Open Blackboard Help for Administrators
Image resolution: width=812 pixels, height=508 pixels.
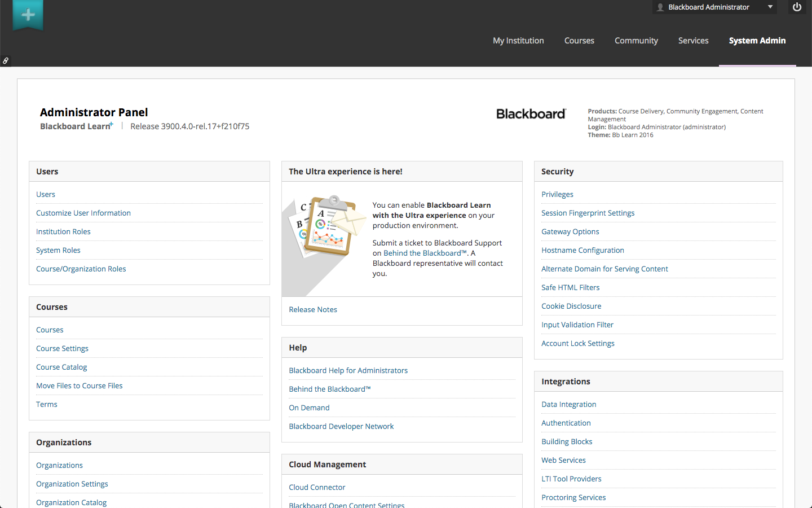click(x=348, y=370)
